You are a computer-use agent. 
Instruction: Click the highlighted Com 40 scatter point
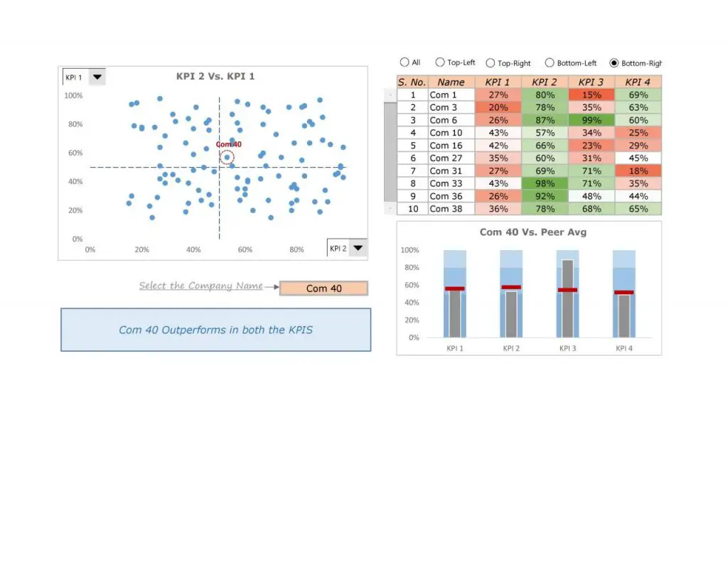pos(227,156)
